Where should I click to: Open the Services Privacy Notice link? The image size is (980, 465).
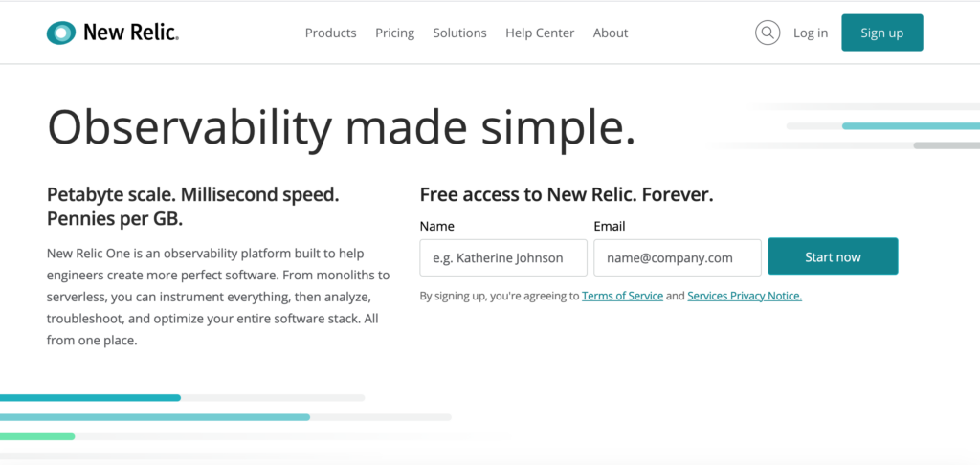(745, 297)
